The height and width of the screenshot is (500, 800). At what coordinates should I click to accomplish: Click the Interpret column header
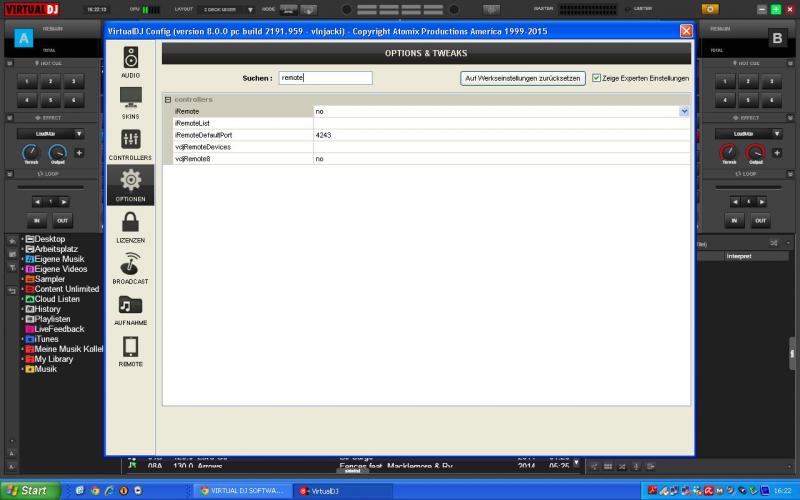(x=739, y=256)
